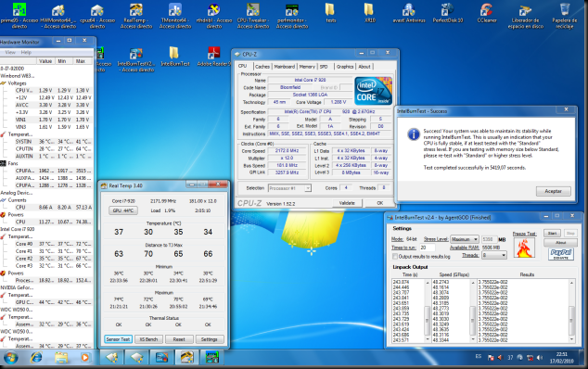Viewport: 588px width, 369px height.
Task: Select the NVIDIA GeFor... tree node
Action: (x=17, y=287)
